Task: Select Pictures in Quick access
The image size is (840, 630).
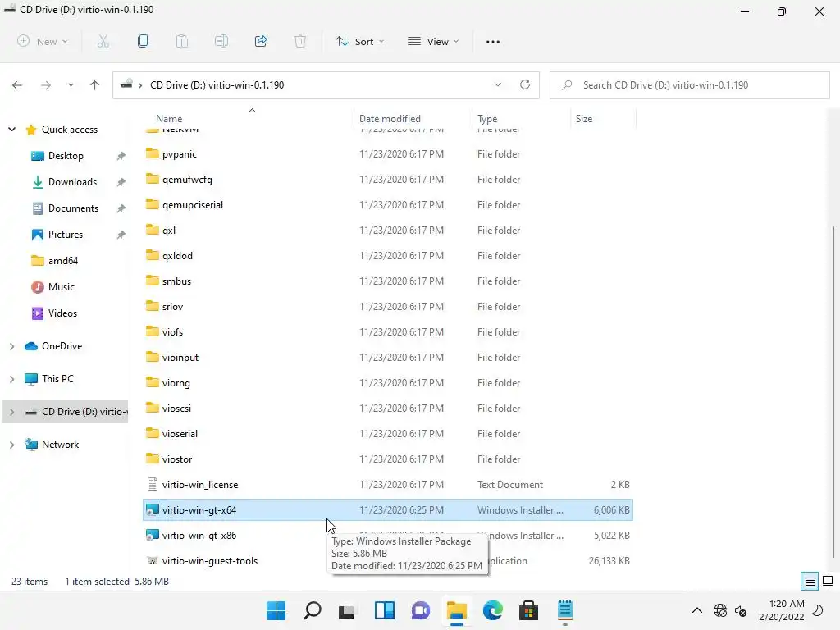Action: tap(66, 235)
